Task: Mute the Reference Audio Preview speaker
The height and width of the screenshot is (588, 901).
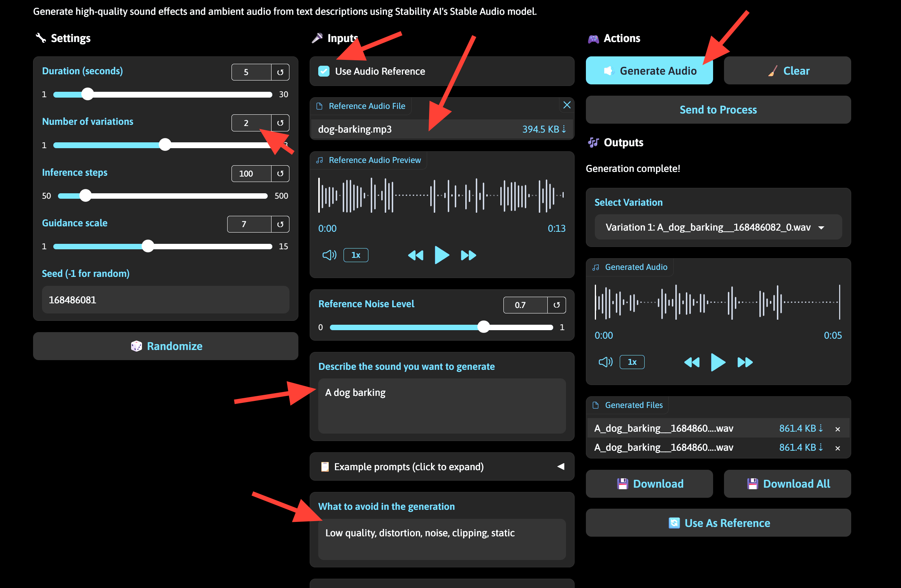Action: tap(329, 255)
